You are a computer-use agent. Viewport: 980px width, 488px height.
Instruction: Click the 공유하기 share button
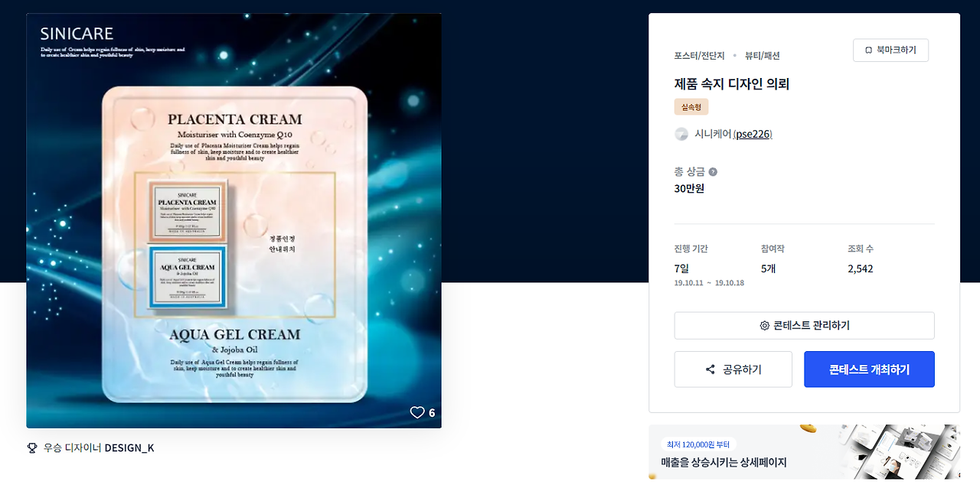point(733,369)
